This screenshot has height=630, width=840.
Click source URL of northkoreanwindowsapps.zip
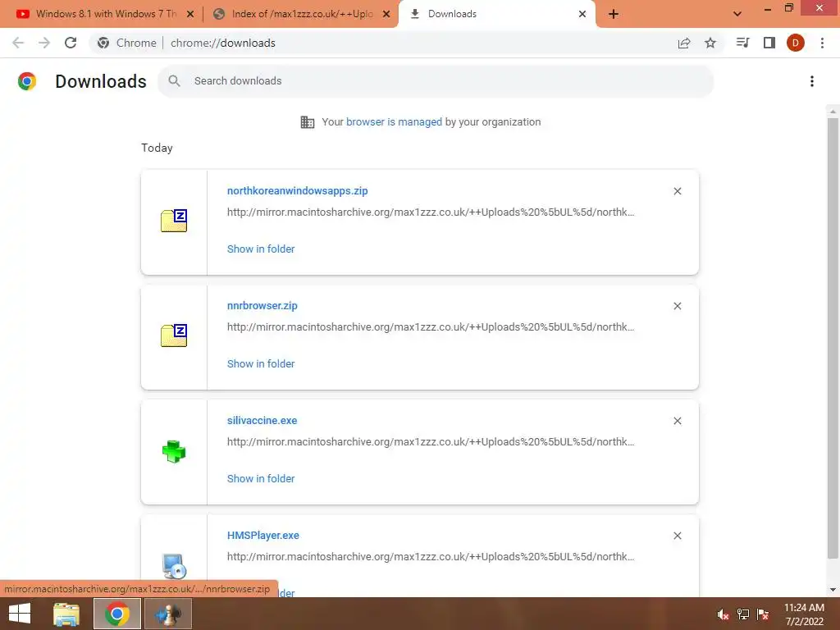pos(431,212)
